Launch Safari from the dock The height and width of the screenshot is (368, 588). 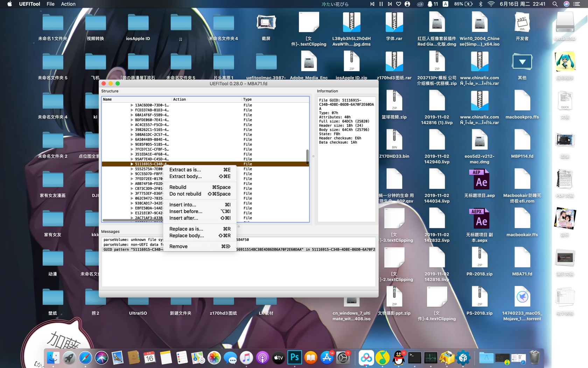coord(85,358)
